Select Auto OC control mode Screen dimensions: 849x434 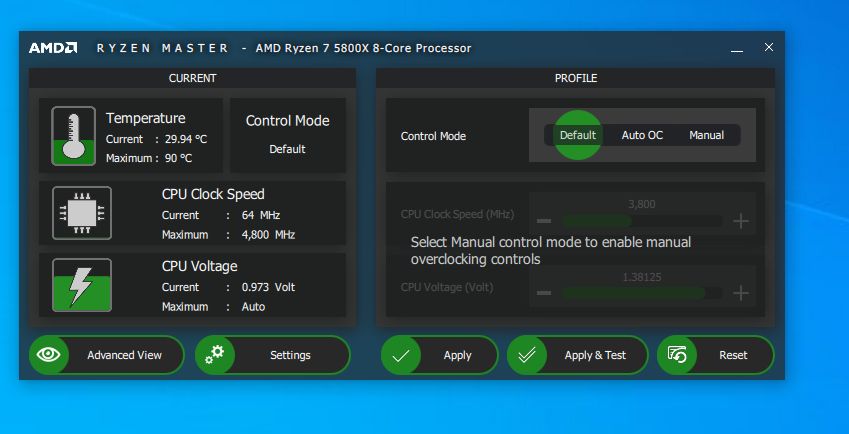[x=642, y=135]
